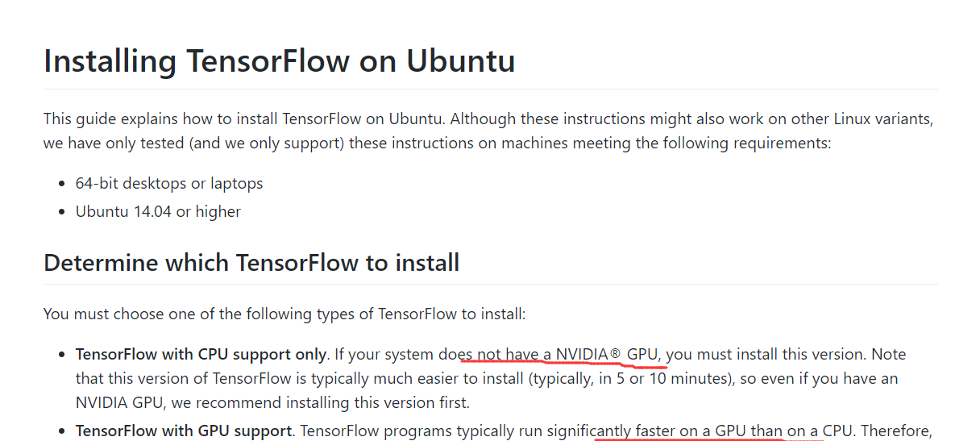The width and height of the screenshot is (980, 441).
Task: Select the "64-bit desktops or laptops" list item
Action: pos(169,183)
